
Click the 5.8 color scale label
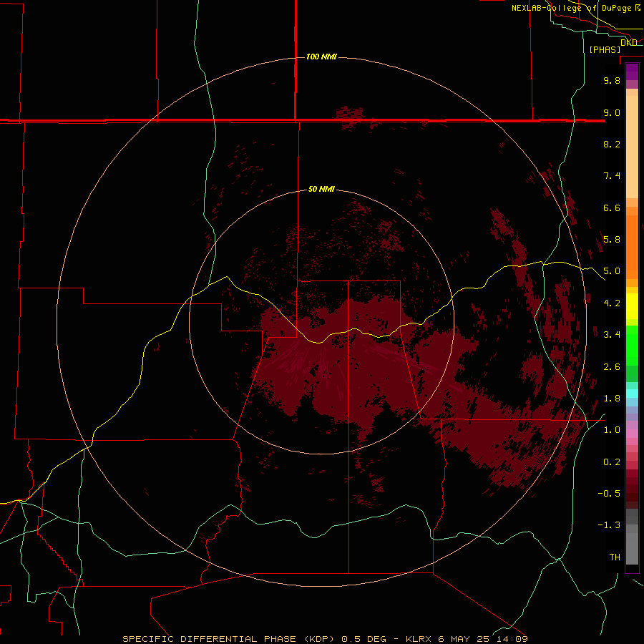(612, 240)
